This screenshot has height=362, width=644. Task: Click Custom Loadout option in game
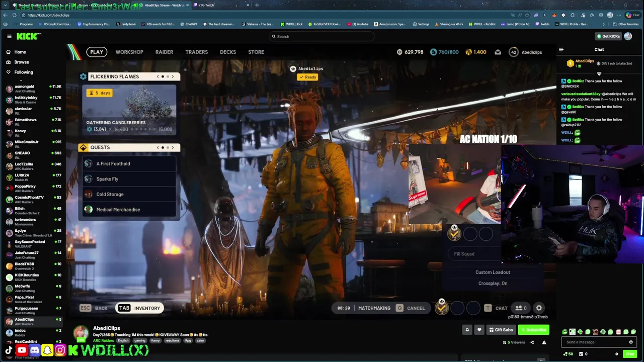tap(493, 272)
